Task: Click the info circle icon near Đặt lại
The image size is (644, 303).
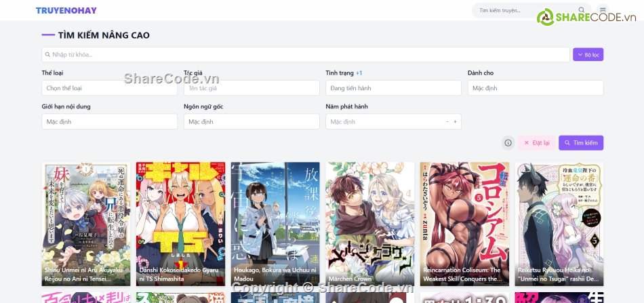Action: (x=508, y=143)
